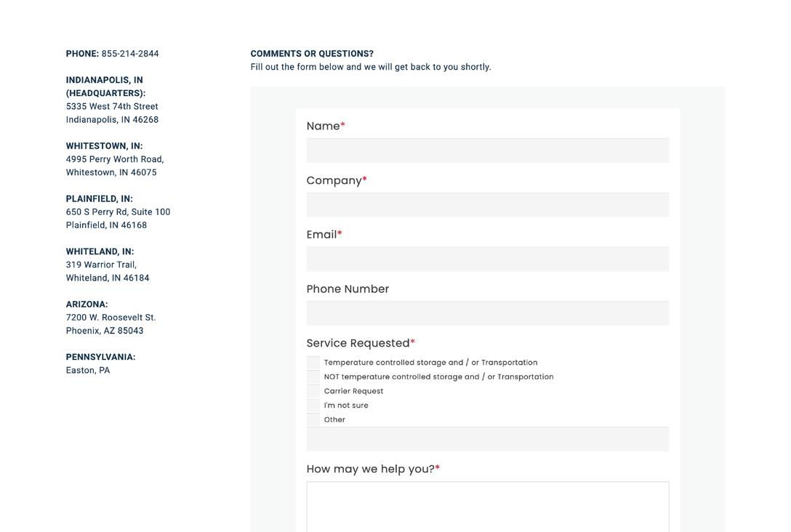Enable the Carrier Request checkbox
Image resolution: width=791 pixels, height=532 pixels.
tap(313, 391)
